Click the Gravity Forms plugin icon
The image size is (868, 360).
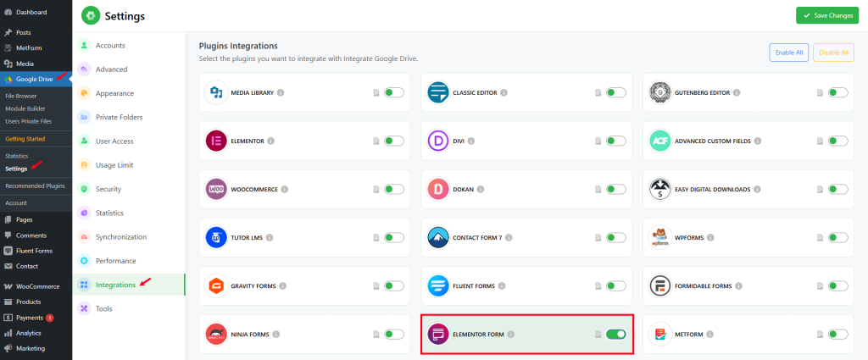click(x=216, y=286)
